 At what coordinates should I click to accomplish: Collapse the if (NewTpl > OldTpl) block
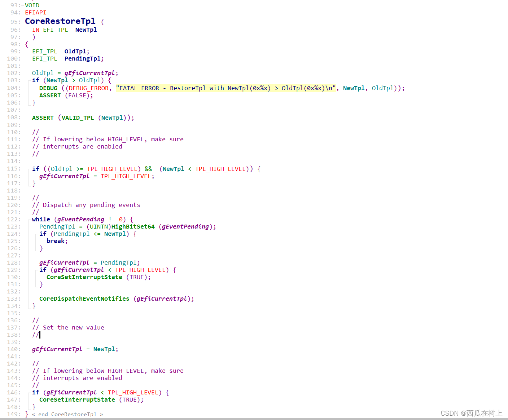click(x=28, y=80)
